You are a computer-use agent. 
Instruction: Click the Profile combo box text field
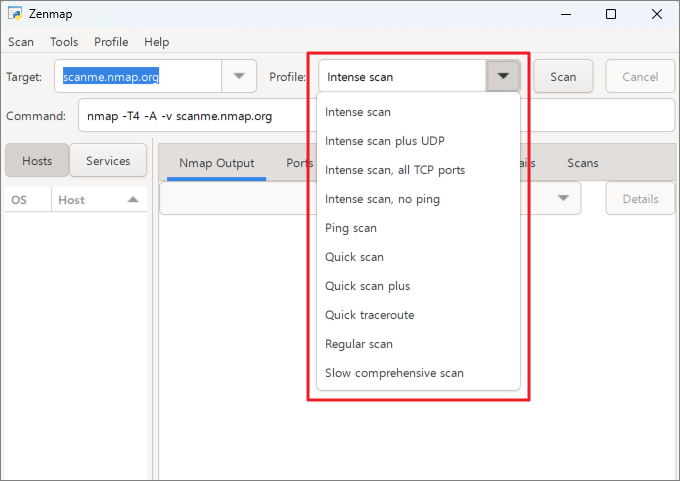coord(402,77)
